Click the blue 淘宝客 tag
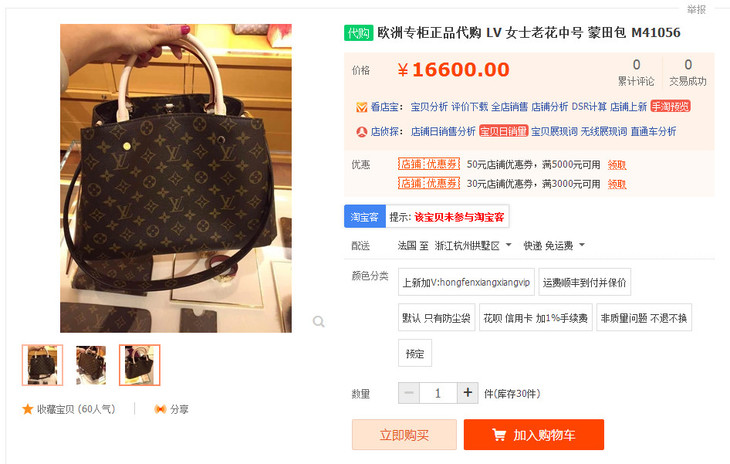The image size is (730, 464). (365, 216)
